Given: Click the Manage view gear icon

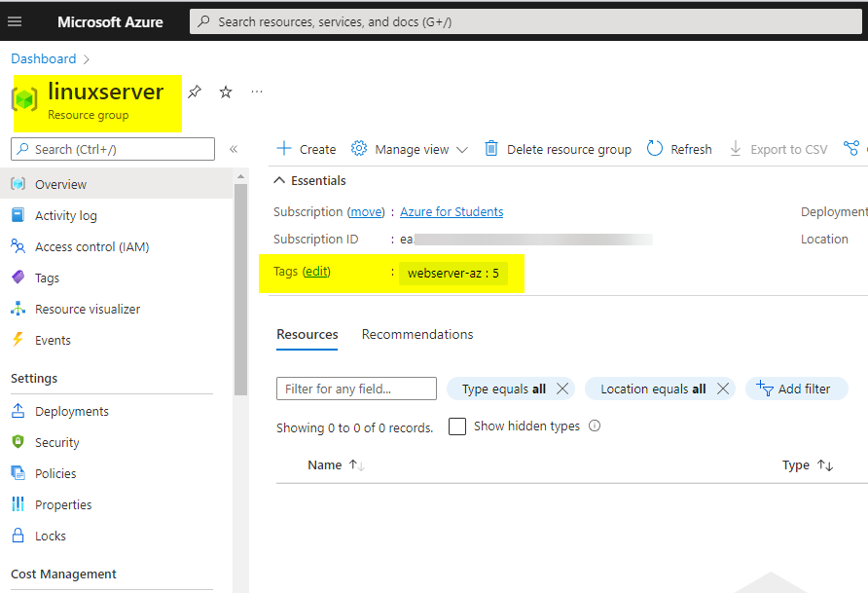Looking at the screenshot, I should point(359,148).
